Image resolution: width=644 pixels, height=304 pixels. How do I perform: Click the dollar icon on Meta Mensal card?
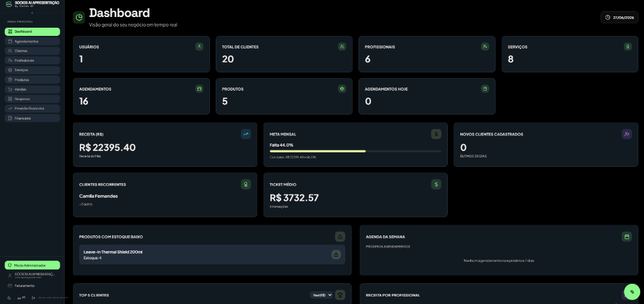(436, 134)
